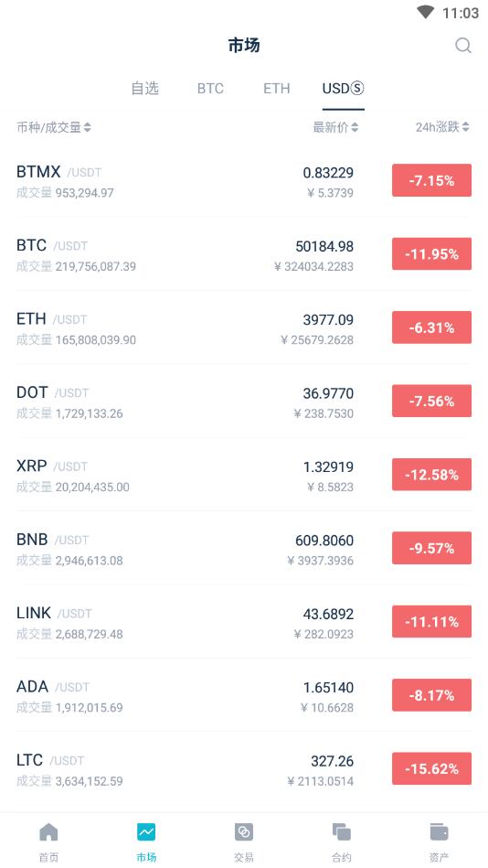Tap the -11.95% change badge for BTC

(431, 254)
